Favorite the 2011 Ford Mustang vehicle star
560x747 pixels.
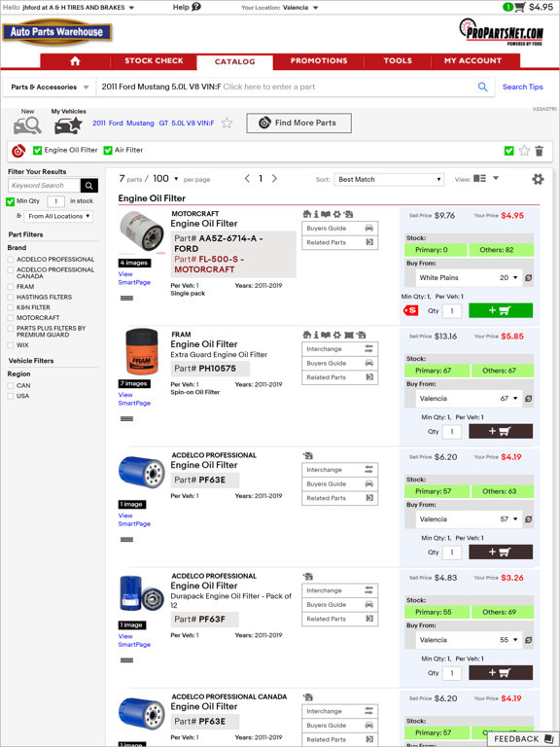point(227,123)
